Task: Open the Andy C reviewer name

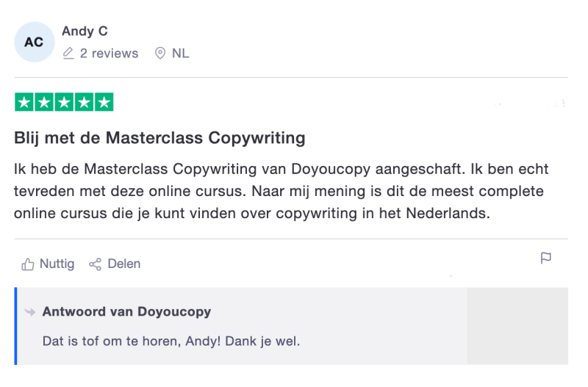Action: click(85, 31)
